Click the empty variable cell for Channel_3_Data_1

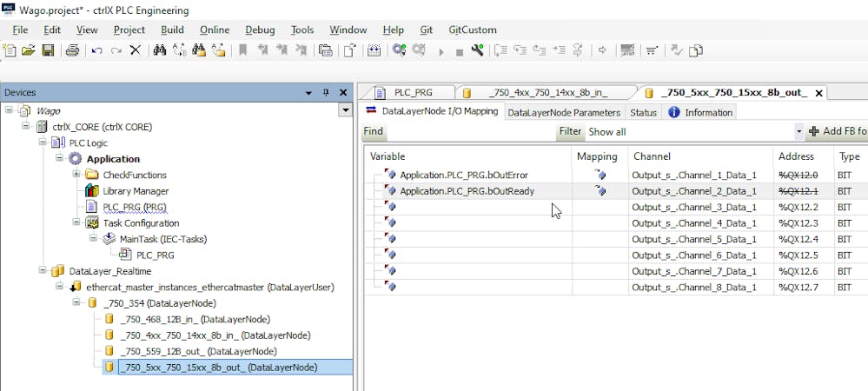point(467,207)
